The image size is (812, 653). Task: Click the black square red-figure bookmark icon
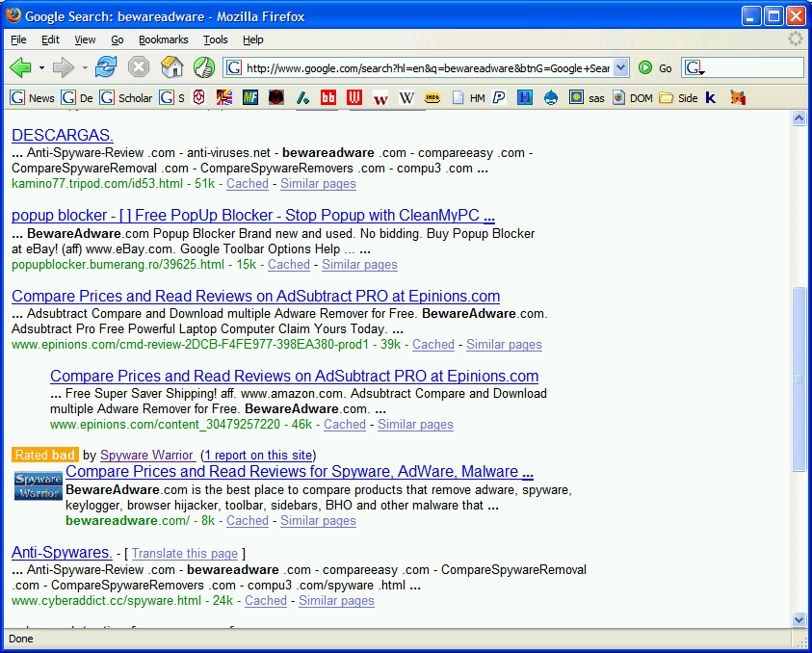tap(276, 97)
